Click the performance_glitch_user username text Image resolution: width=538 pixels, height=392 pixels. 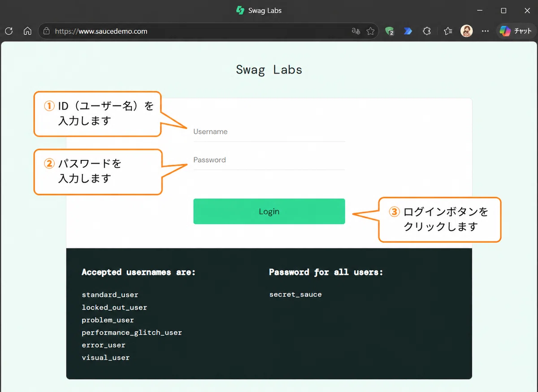click(132, 332)
